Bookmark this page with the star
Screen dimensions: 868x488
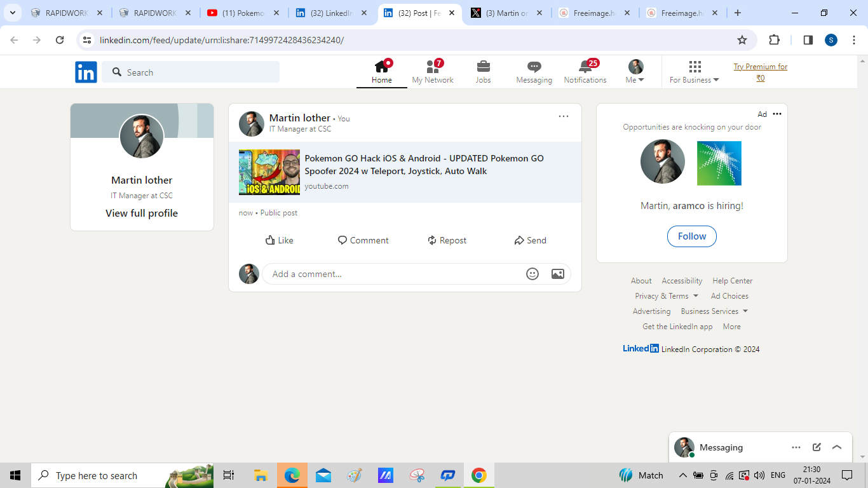tap(742, 40)
